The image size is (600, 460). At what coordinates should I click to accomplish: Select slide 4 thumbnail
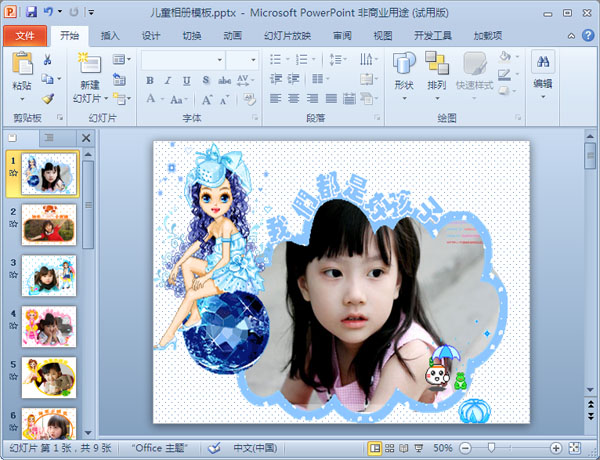point(49,326)
